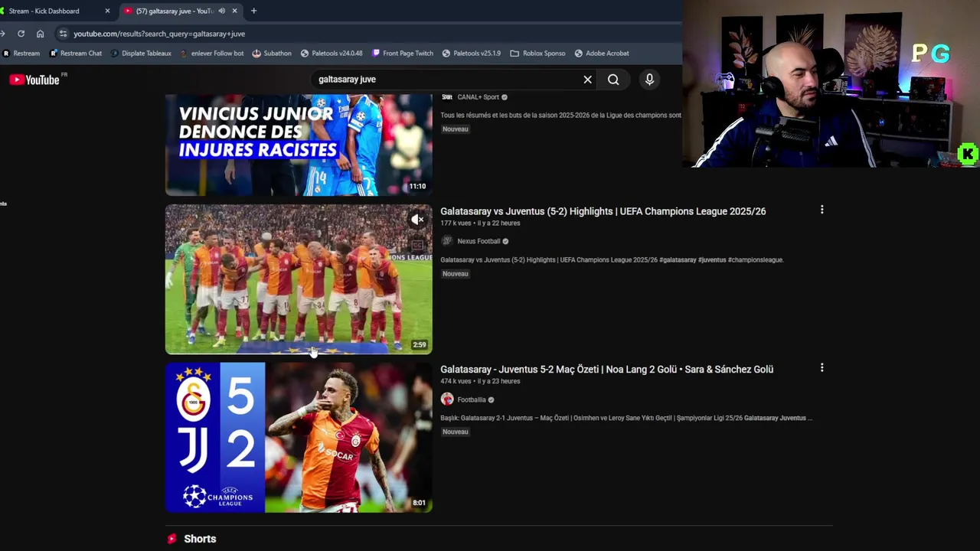Mute the tab via the speaker icon on YouTube tab
Screen dimensions: 980x551
point(221,11)
